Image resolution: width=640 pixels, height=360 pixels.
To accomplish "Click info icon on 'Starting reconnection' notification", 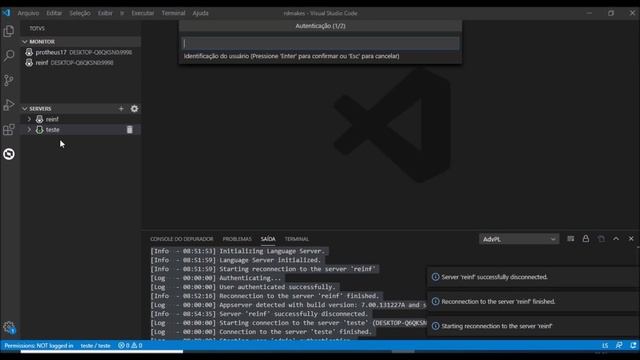I will (x=436, y=326).
